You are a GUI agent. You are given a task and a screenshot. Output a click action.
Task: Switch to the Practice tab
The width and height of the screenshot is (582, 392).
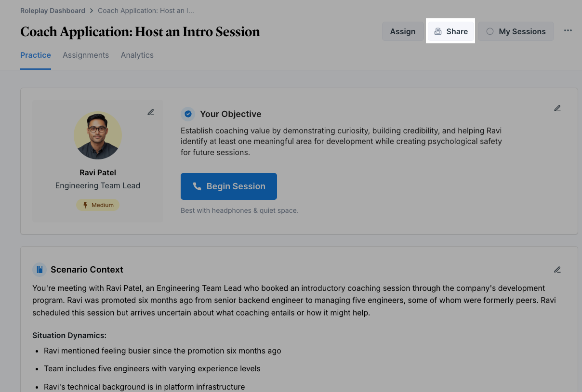point(36,55)
